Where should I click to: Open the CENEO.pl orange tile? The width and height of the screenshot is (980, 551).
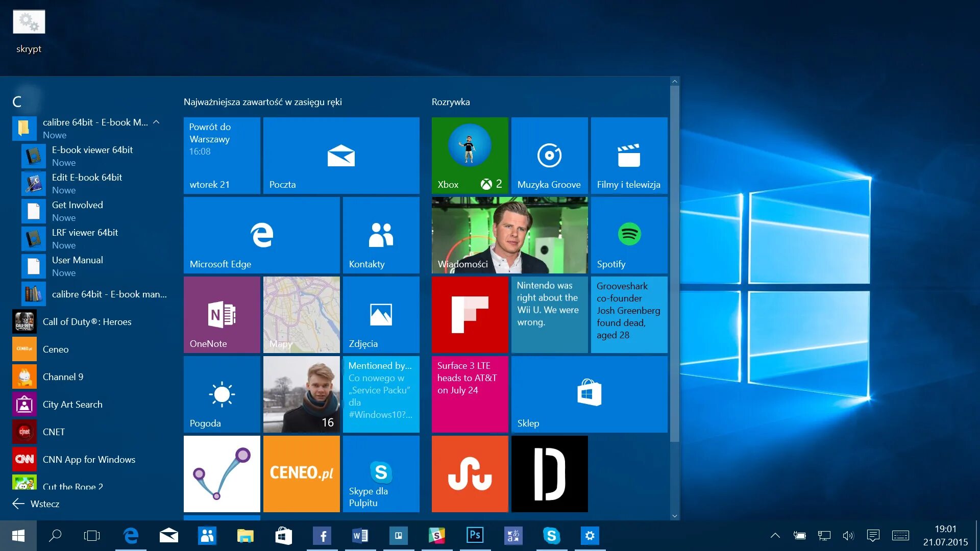pos(301,474)
